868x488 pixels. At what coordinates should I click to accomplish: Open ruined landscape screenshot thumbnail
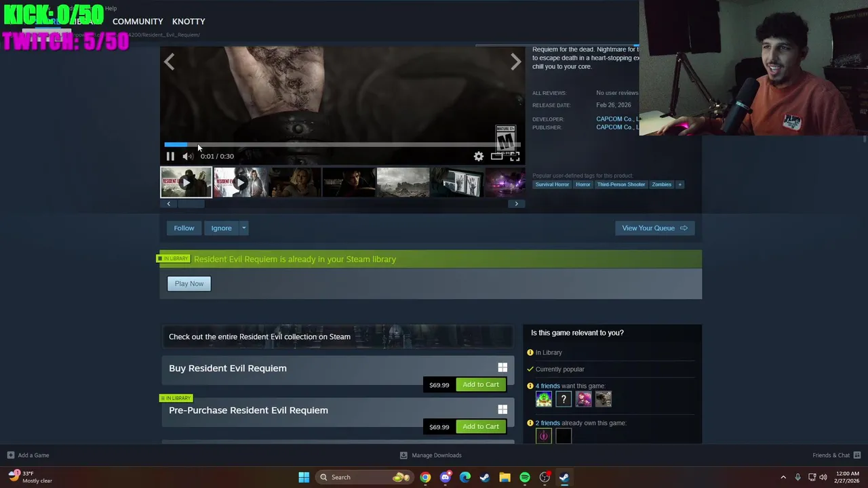pos(403,182)
